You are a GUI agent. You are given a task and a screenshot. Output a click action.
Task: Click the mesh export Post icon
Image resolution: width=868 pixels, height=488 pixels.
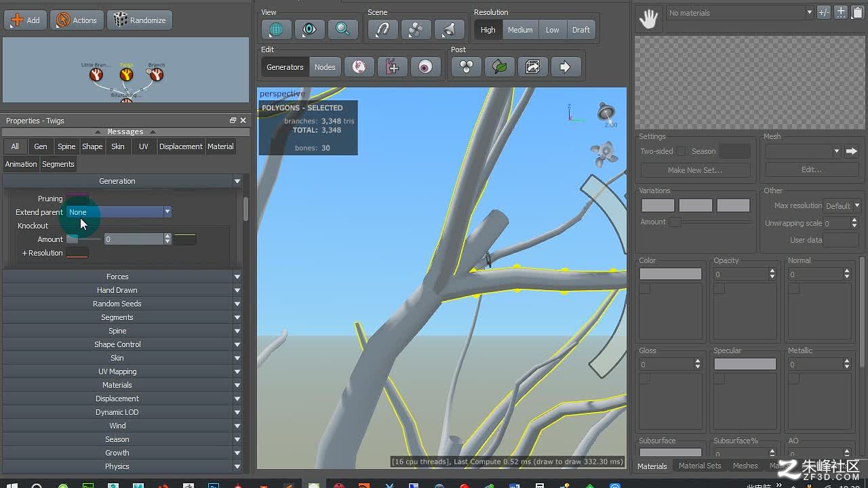pyautogui.click(x=532, y=67)
